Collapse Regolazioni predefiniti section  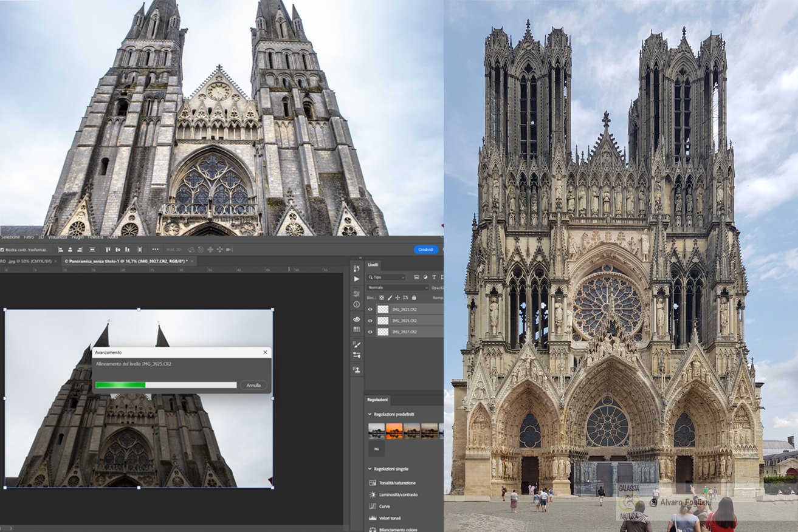point(370,414)
